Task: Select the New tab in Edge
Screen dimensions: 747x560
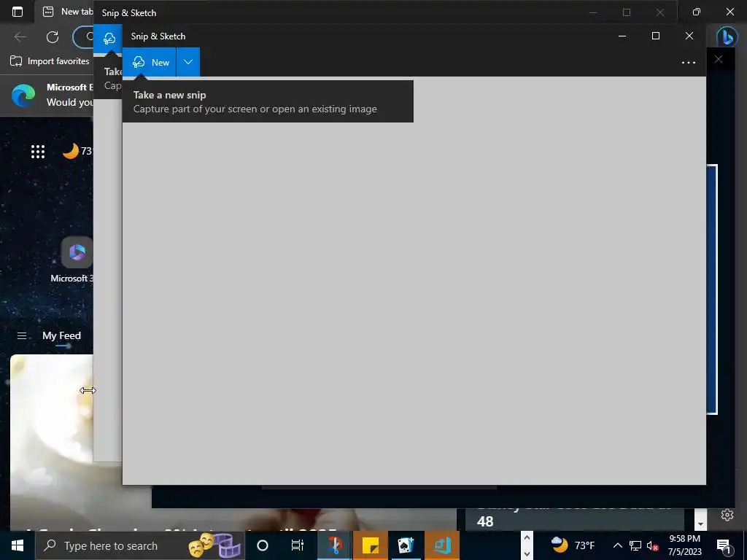Action: 66,12
